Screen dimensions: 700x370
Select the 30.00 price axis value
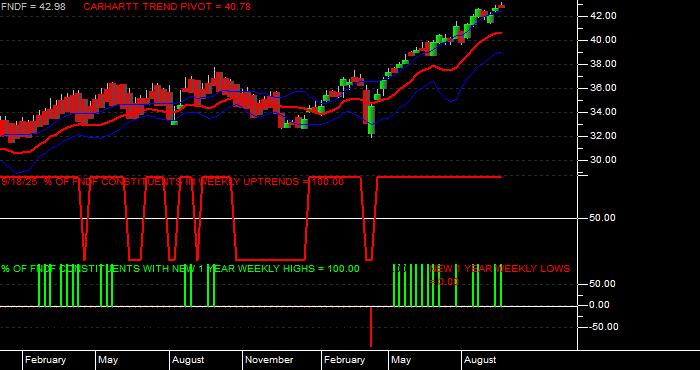tap(603, 160)
